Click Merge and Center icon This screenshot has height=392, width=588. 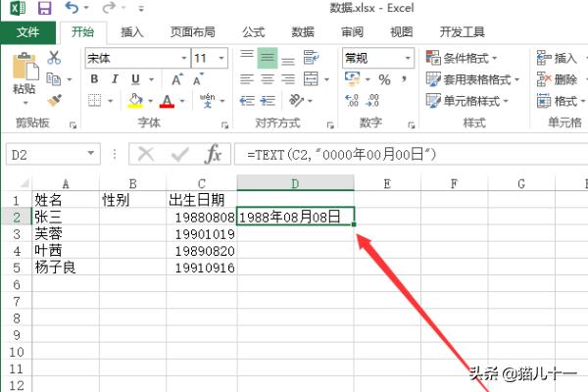pos(312,79)
